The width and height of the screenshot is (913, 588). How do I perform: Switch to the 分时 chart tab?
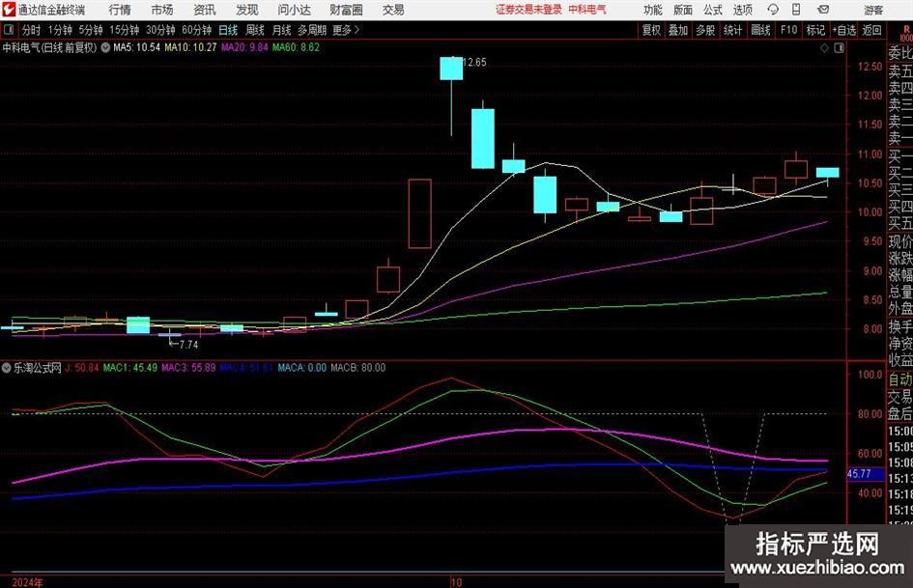pos(31,30)
